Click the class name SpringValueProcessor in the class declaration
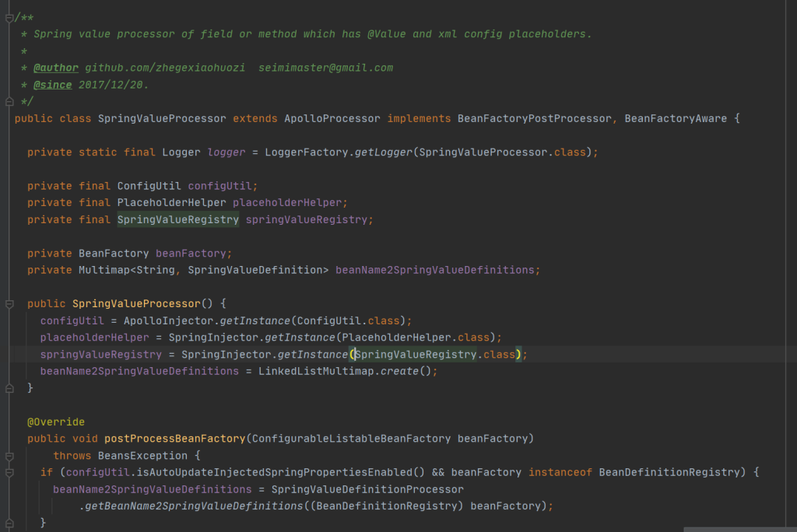The width and height of the screenshot is (797, 532). [x=162, y=118]
